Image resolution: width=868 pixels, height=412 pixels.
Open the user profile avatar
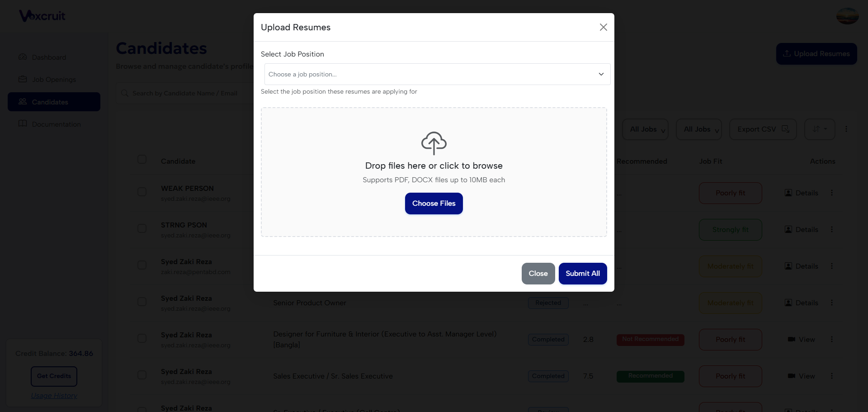pyautogui.click(x=847, y=16)
